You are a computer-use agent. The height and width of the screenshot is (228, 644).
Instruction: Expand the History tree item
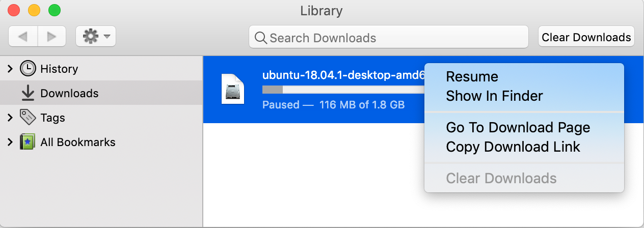click(10, 68)
